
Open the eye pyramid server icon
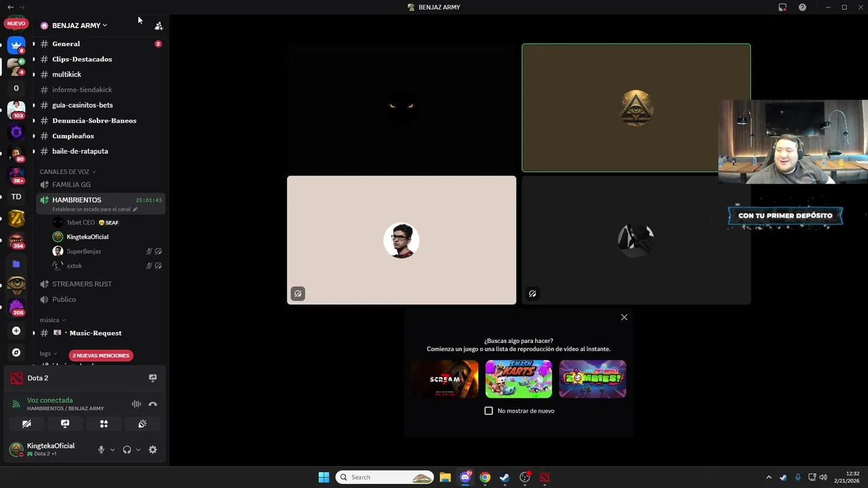(x=16, y=285)
